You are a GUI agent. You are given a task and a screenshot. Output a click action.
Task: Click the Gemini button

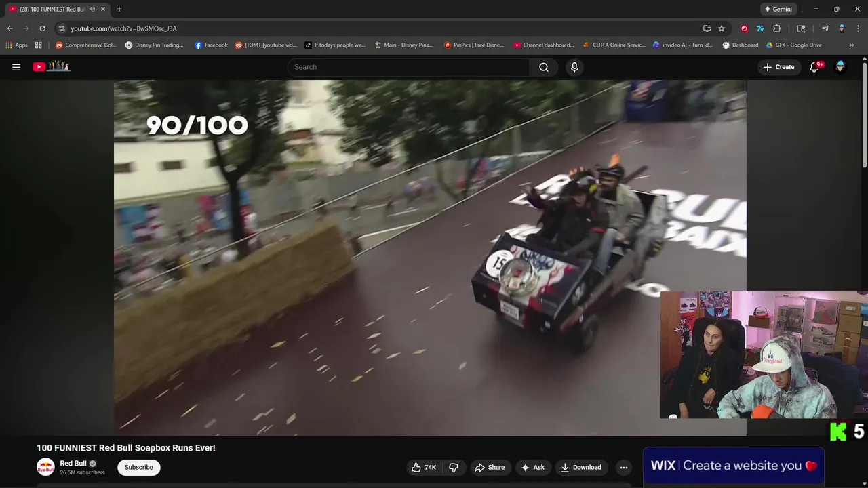pos(778,9)
